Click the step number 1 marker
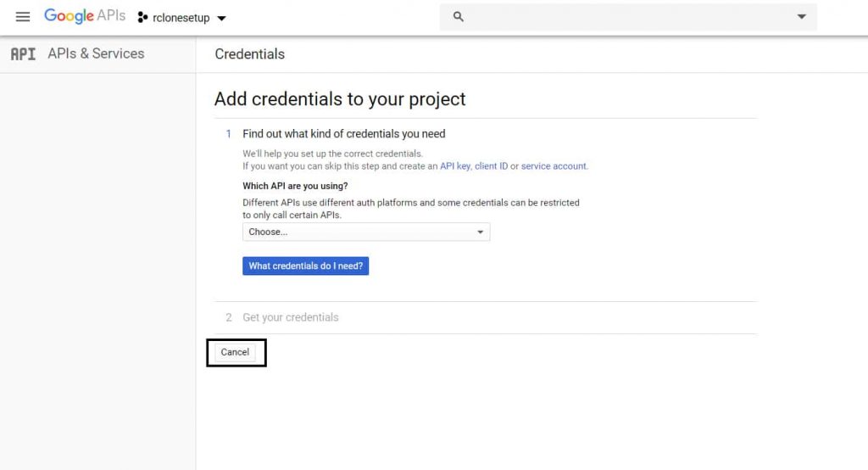The image size is (868, 470). tap(228, 133)
